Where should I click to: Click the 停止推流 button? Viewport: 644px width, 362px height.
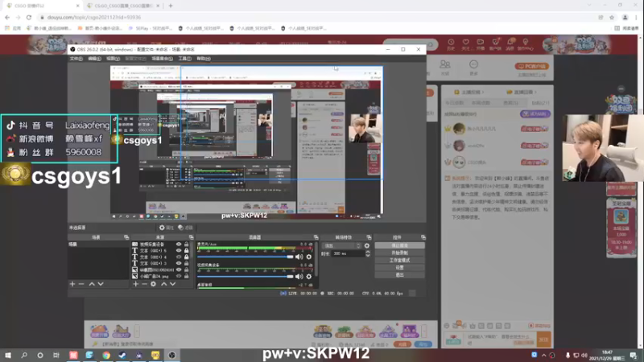[x=399, y=245]
